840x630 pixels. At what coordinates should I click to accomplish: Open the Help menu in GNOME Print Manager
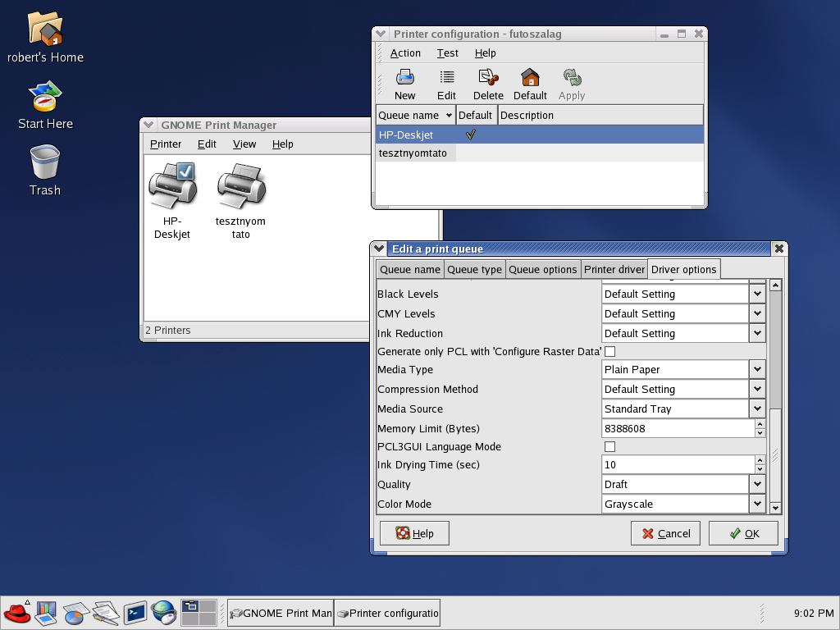click(282, 144)
